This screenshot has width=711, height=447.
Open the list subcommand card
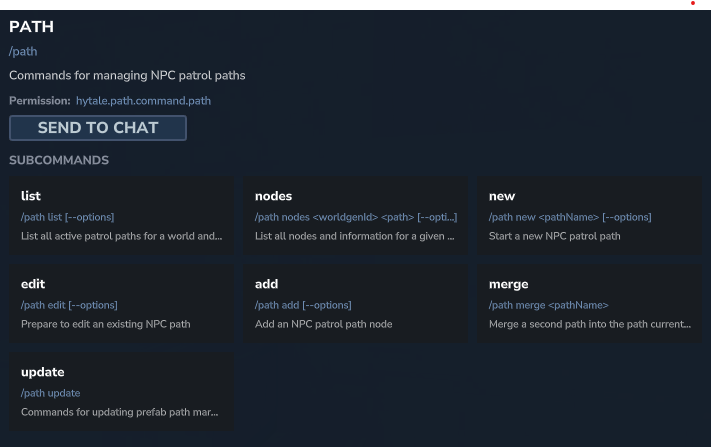(x=121, y=215)
